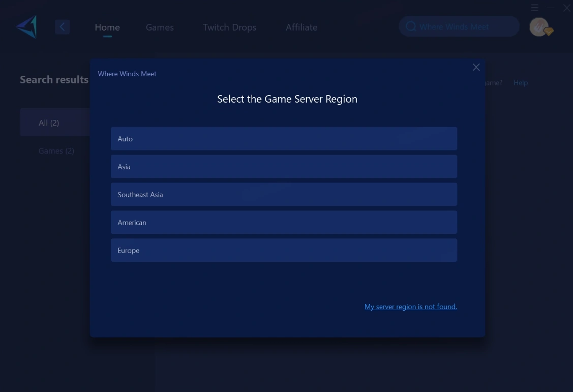Open the user profile avatar
The height and width of the screenshot is (392, 573).
tap(539, 27)
